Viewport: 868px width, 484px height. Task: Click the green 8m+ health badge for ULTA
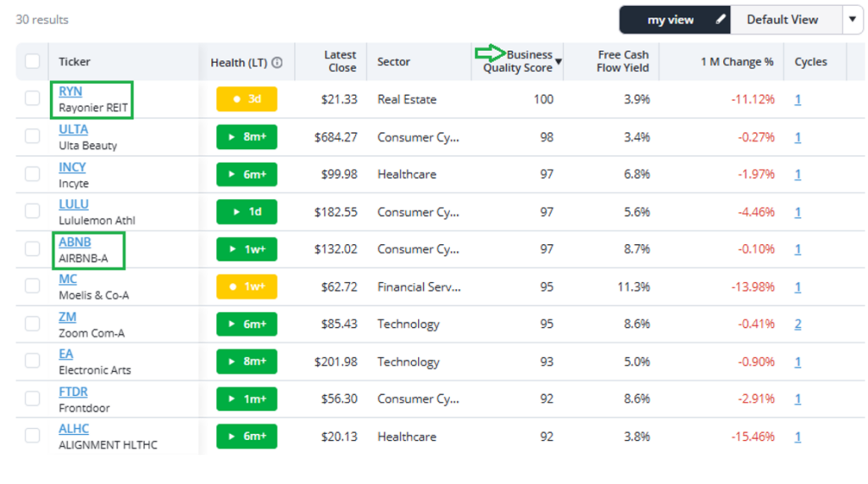click(247, 136)
